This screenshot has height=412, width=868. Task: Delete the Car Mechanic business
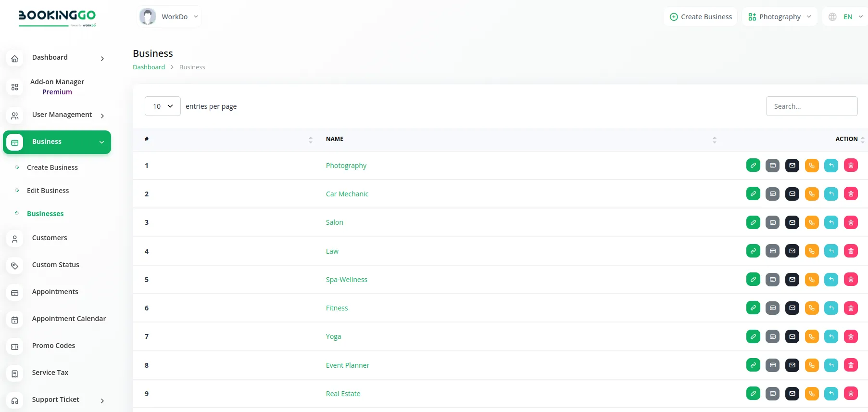[851, 194]
